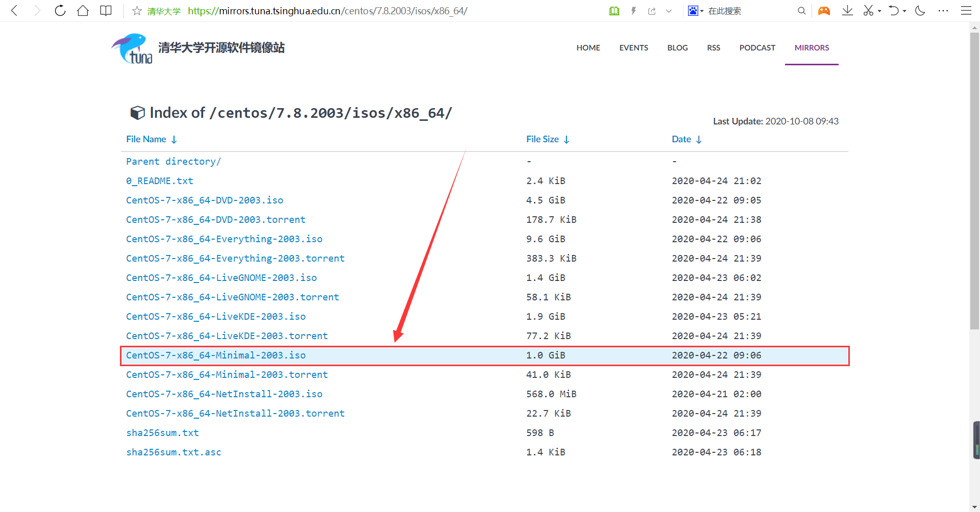This screenshot has height=512, width=980.
Task: Open CentOS-7-x86_64-DVD-2003.torrent
Action: (216, 220)
